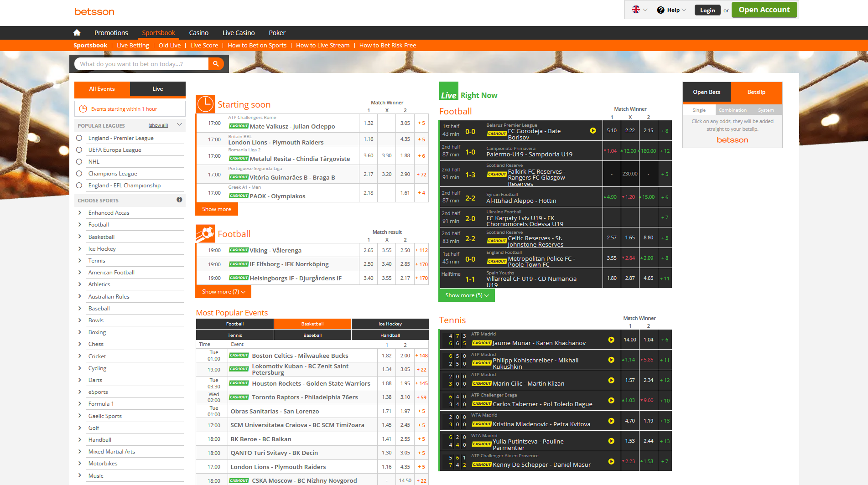
Task: Select the All Events tab
Action: (102, 89)
